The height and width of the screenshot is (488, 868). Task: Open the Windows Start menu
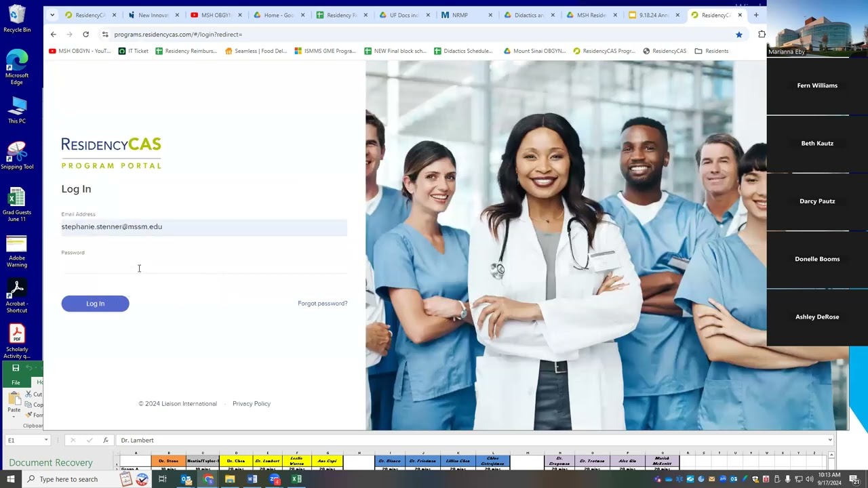tap(10, 479)
